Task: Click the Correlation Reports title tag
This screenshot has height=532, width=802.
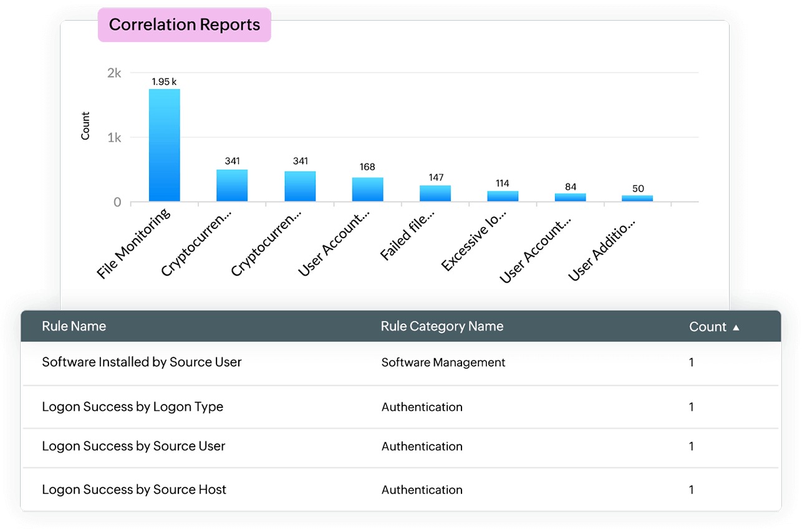Action: click(x=185, y=25)
